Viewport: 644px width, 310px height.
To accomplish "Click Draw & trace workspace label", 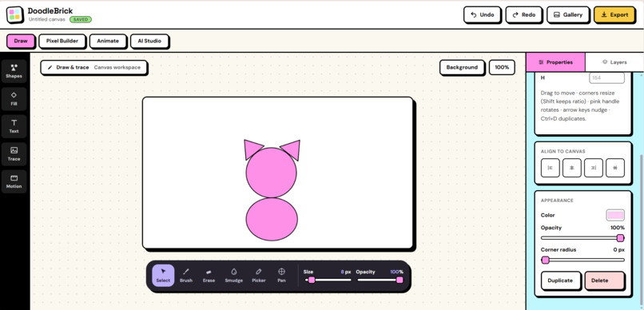I will (93, 67).
